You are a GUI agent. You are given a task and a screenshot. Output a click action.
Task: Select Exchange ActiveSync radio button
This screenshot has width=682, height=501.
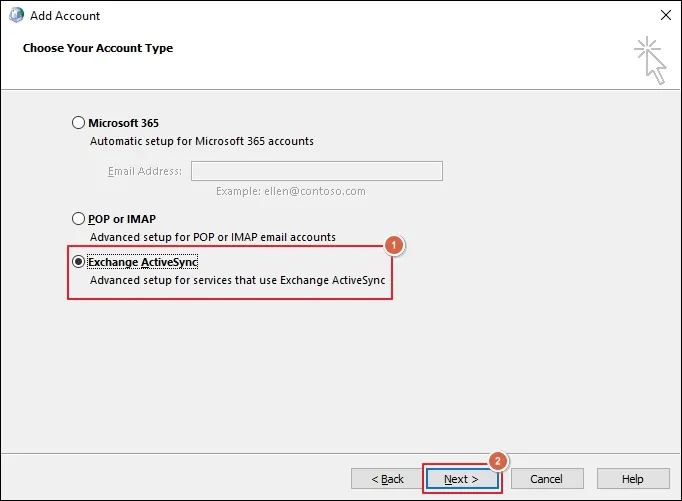(78, 261)
